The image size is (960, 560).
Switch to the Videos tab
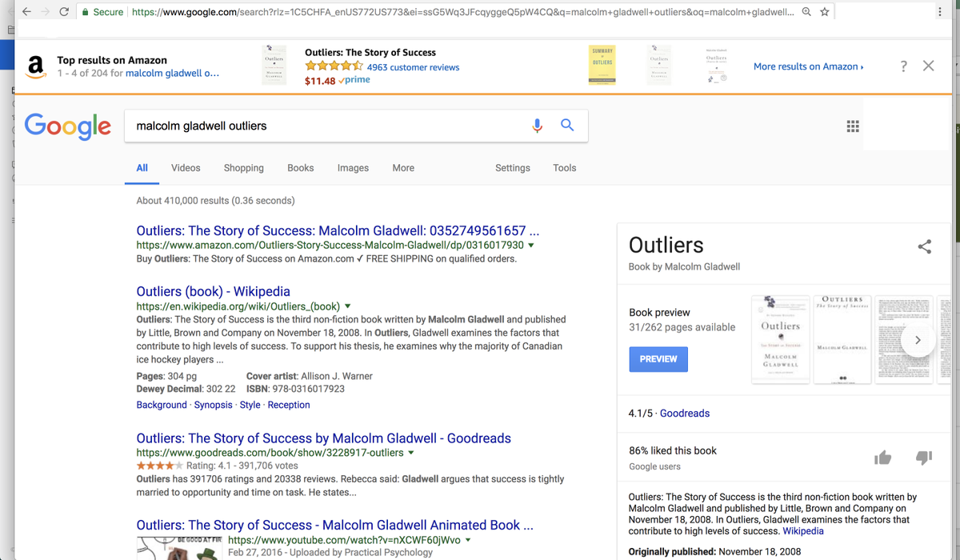coord(186,168)
